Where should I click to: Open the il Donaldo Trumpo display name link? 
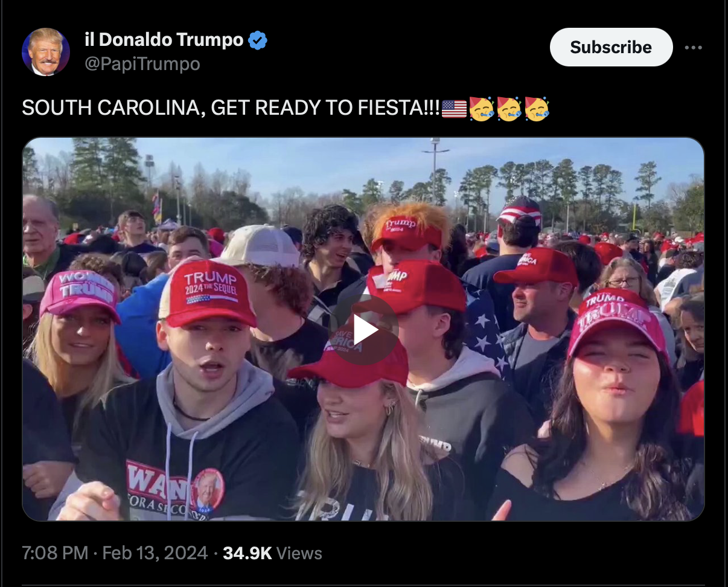coord(164,40)
